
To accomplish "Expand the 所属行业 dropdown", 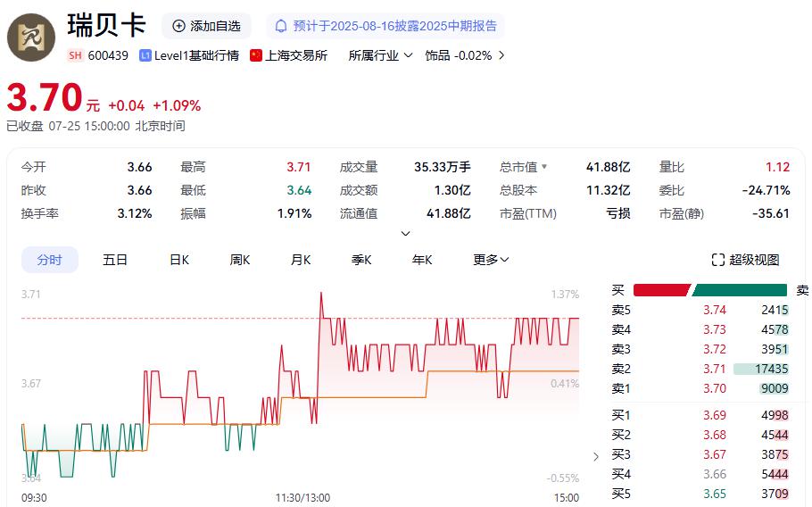I will [381, 55].
